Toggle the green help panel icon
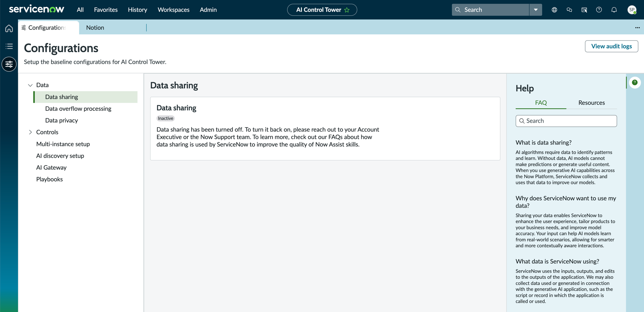The image size is (644, 312). (x=635, y=82)
